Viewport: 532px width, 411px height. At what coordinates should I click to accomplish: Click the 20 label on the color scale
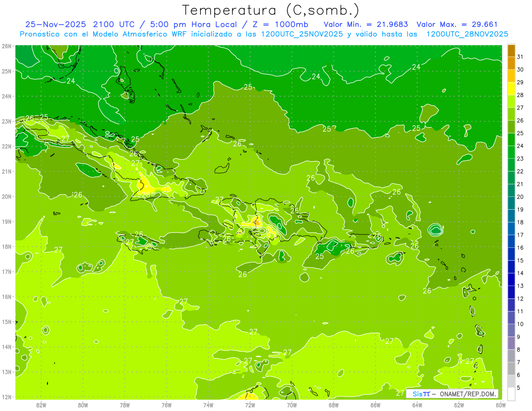click(520, 197)
